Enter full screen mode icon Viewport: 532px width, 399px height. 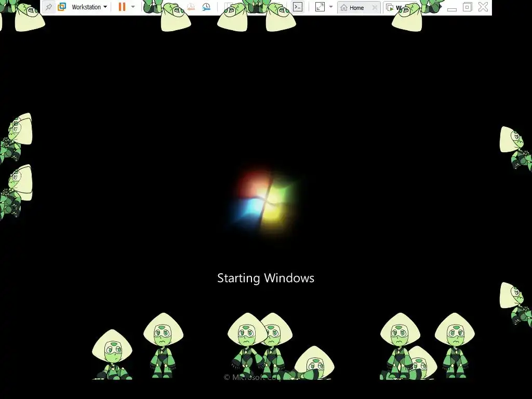coord(320,7)
